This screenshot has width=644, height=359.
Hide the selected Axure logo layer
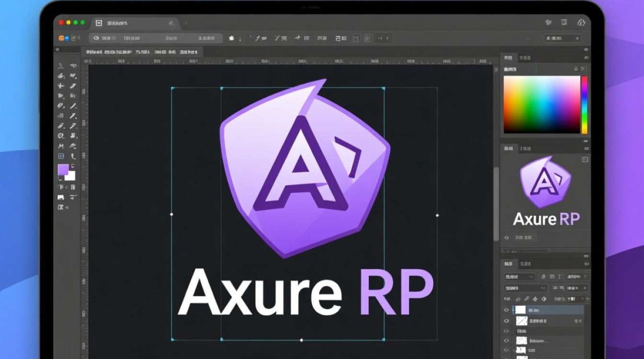click(506, 309)
